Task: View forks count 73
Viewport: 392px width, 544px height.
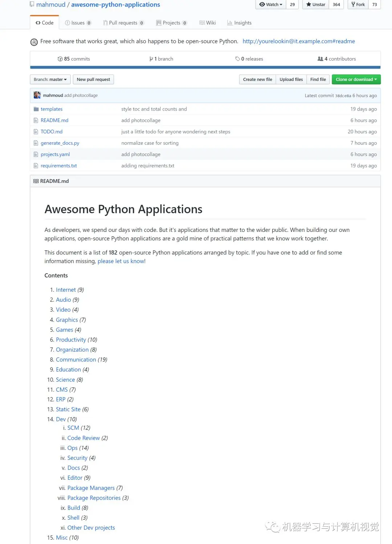Action: coord(375,4)
